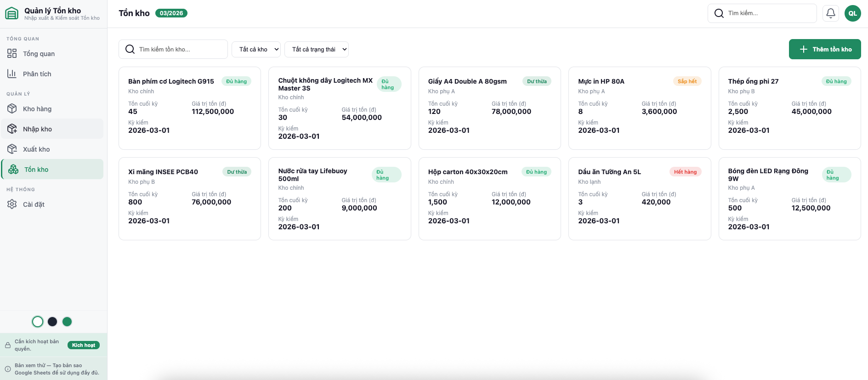Click the Phân tích chart icon

[x=12, y=74]
